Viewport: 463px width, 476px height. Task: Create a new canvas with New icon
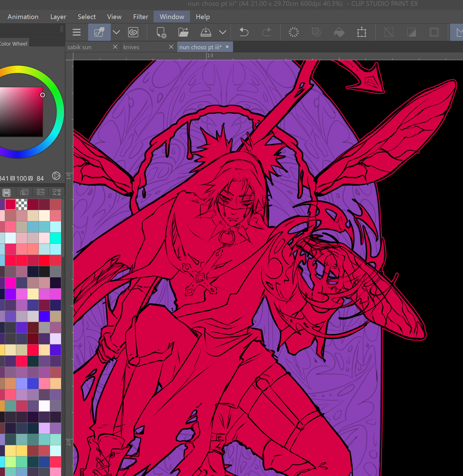pyautogui.click(x=161, y=32)
